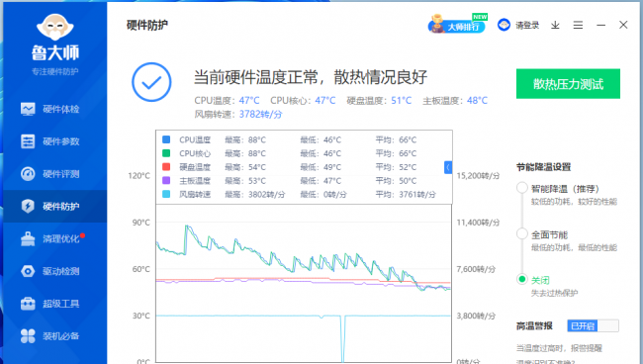Click the temperature-normal checkmark circle icon
The width and height of the screenshot is (643, 364).
click(151, 82)
